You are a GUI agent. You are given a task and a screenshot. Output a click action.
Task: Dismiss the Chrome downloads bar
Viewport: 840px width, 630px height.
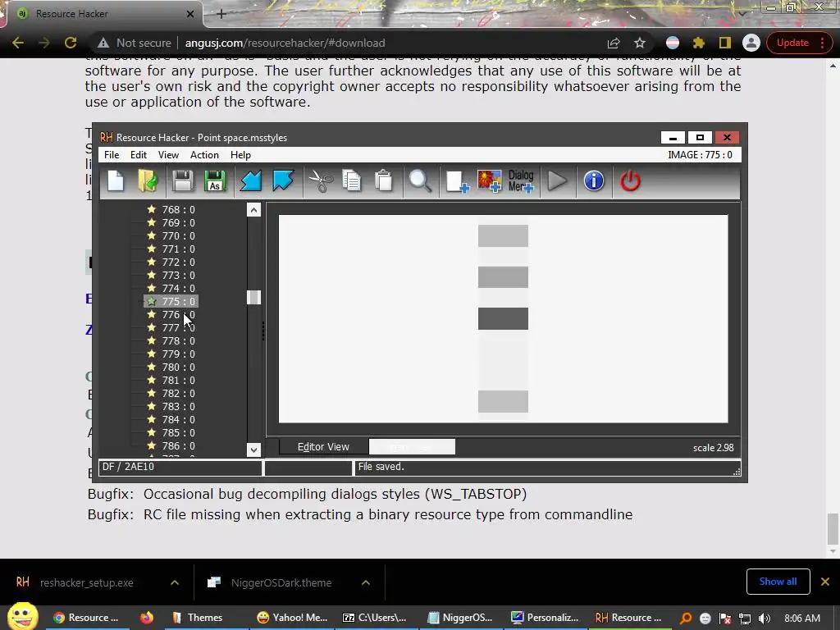825,582
